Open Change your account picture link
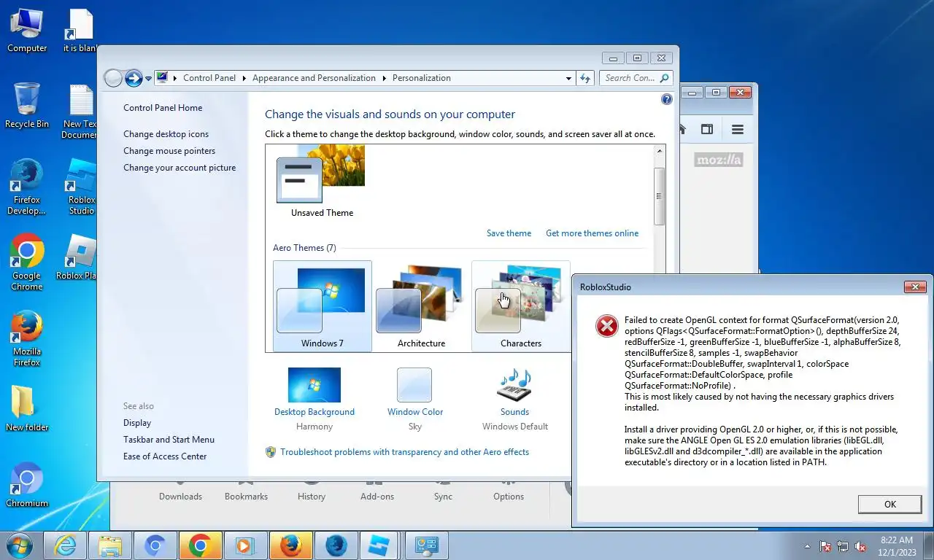This screenshot has height=560, width=934. click(x=180, y=168)
